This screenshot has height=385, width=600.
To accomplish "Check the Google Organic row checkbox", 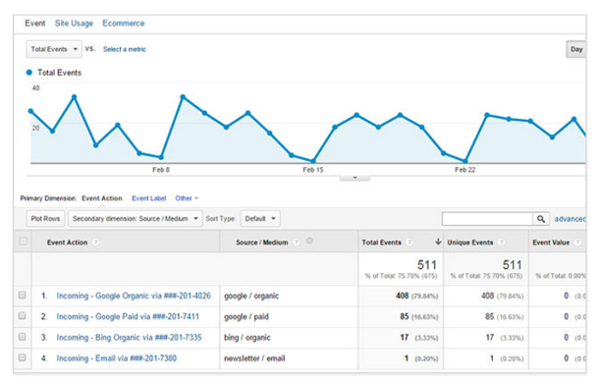I will (x=22, y=295).
